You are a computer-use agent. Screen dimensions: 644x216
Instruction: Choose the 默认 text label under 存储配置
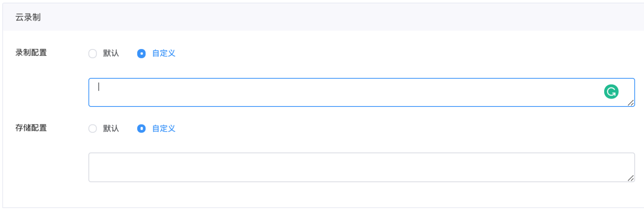111,128
